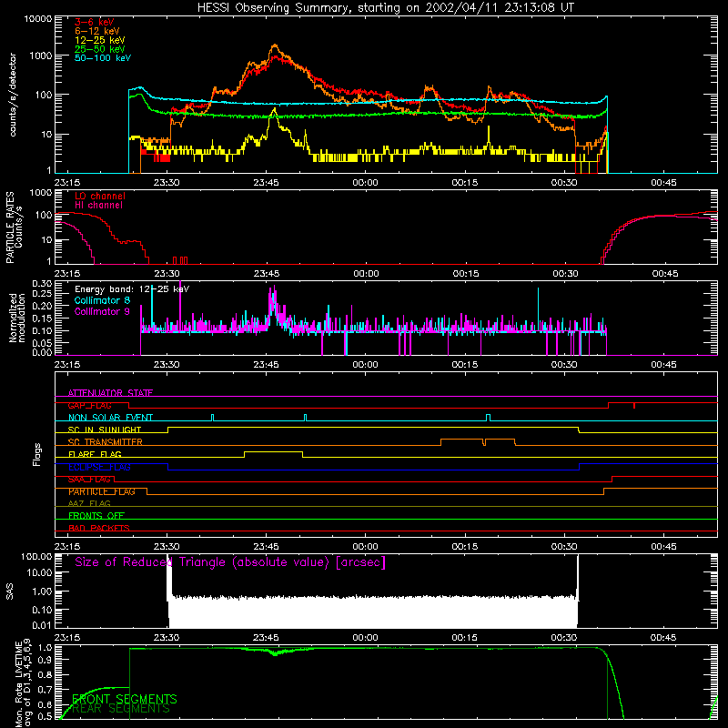
Task: Click the raised FLARE_FLAG interval segment
Action: click(x=274, y=451)
